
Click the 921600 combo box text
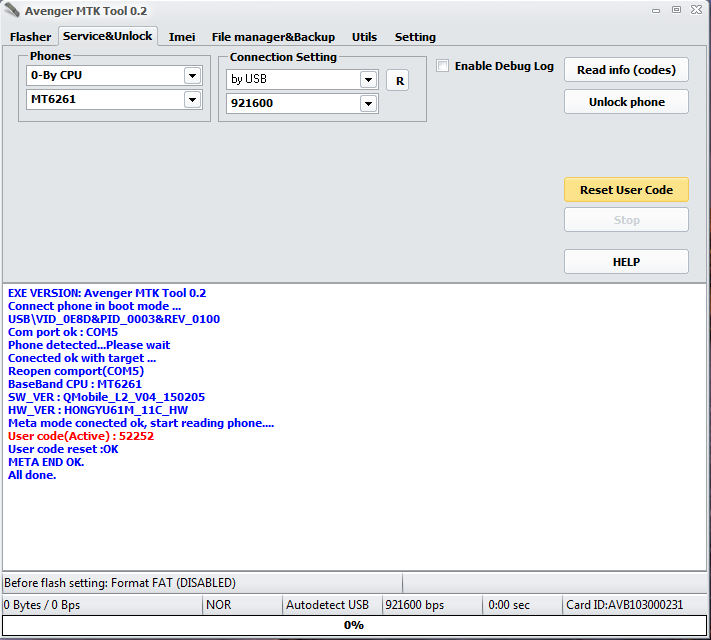tap(252, 103)
